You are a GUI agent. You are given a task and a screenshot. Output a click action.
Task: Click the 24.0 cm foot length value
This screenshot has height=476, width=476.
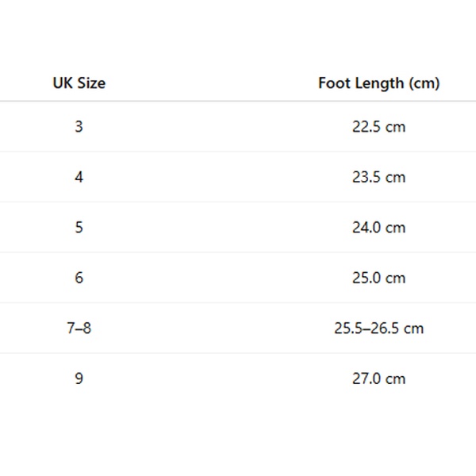378,228
